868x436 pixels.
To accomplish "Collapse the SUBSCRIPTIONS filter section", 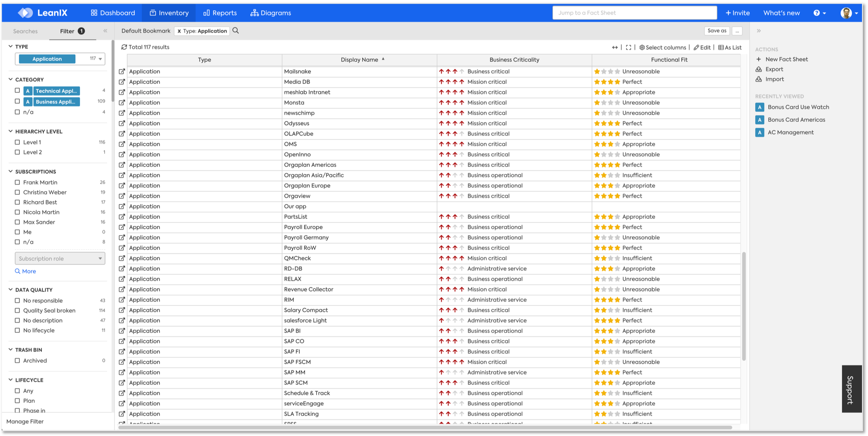I will tap(11, 172).
